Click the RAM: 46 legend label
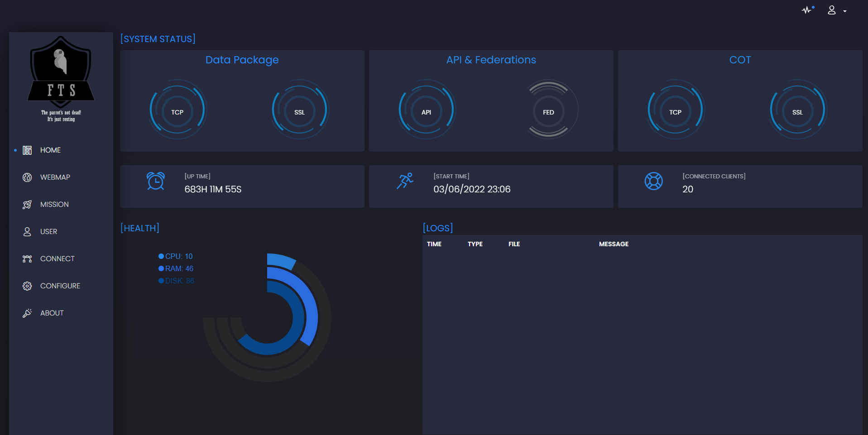868x435 pixels. tap(179, 268)
